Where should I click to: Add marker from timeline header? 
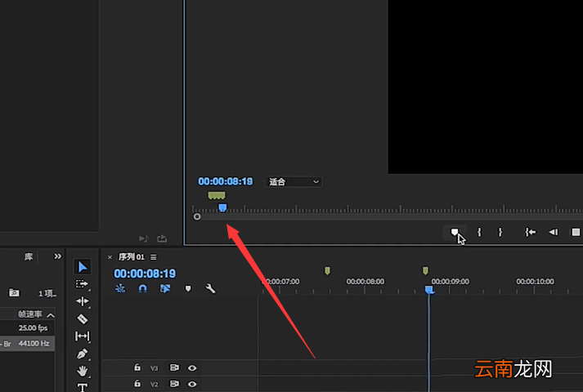click(188, 288)
